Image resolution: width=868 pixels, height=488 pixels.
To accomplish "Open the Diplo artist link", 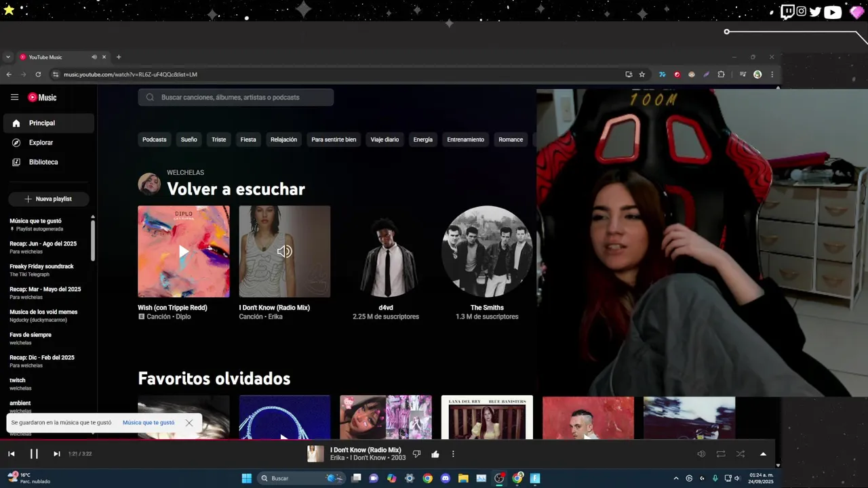I will click(183, 317).
